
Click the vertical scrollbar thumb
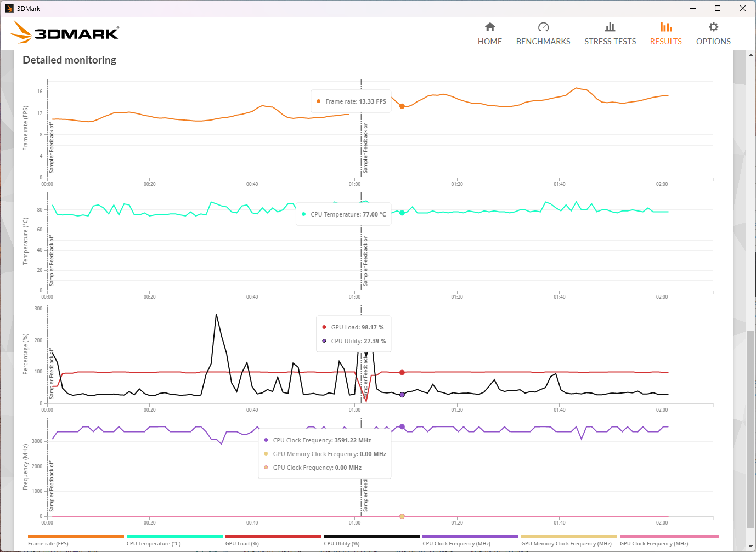pyautogui.click(x=751, y=428)
